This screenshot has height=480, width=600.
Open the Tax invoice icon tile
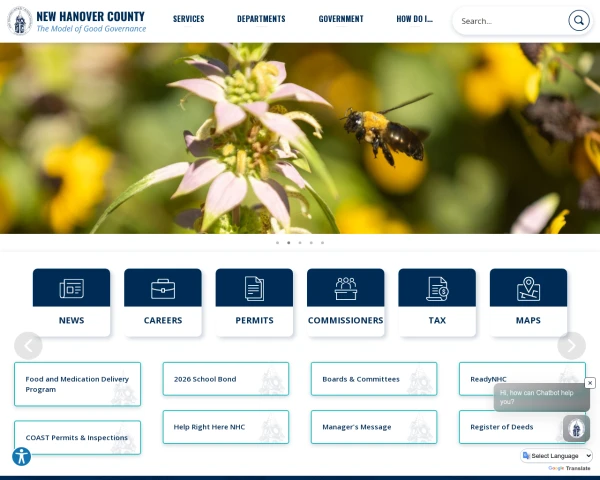437,302
